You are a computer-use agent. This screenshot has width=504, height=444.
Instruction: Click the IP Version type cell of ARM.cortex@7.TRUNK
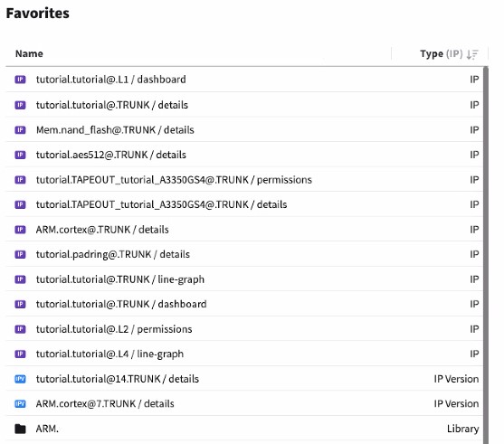(x=456, y=404)
